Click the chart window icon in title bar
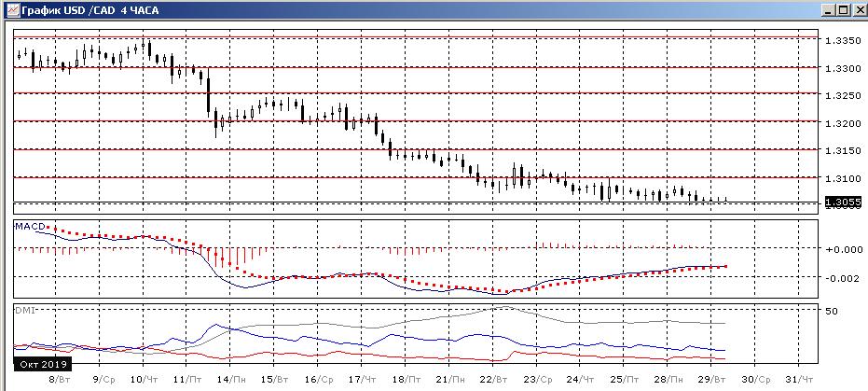Image resolution: width=868 pixels, height=391 pixels. coord(8,9)
